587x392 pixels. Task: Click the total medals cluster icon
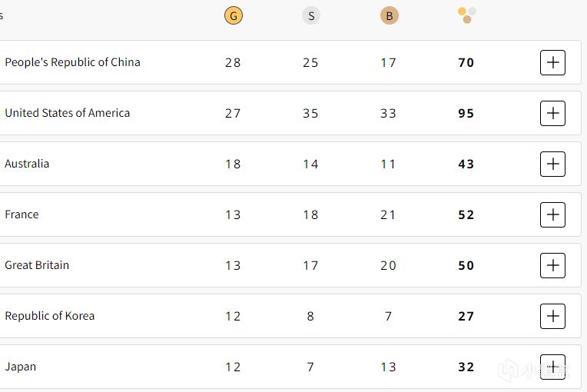467,15
